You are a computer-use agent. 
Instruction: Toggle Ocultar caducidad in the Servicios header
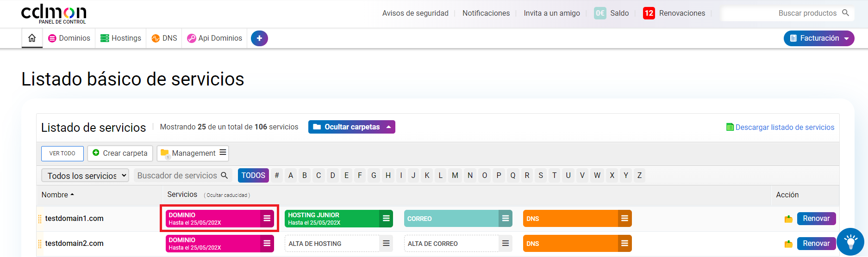tap(227, 195)
